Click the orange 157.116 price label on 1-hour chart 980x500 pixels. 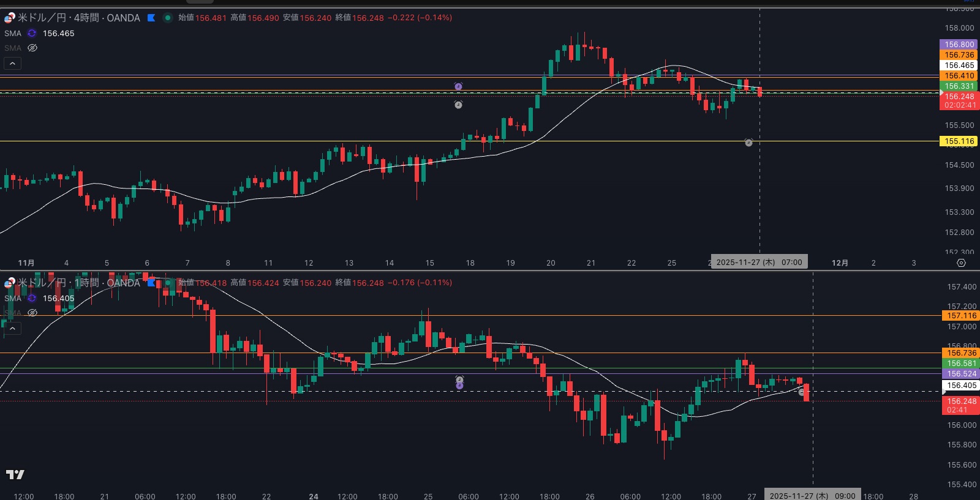[x=961, y=316]
